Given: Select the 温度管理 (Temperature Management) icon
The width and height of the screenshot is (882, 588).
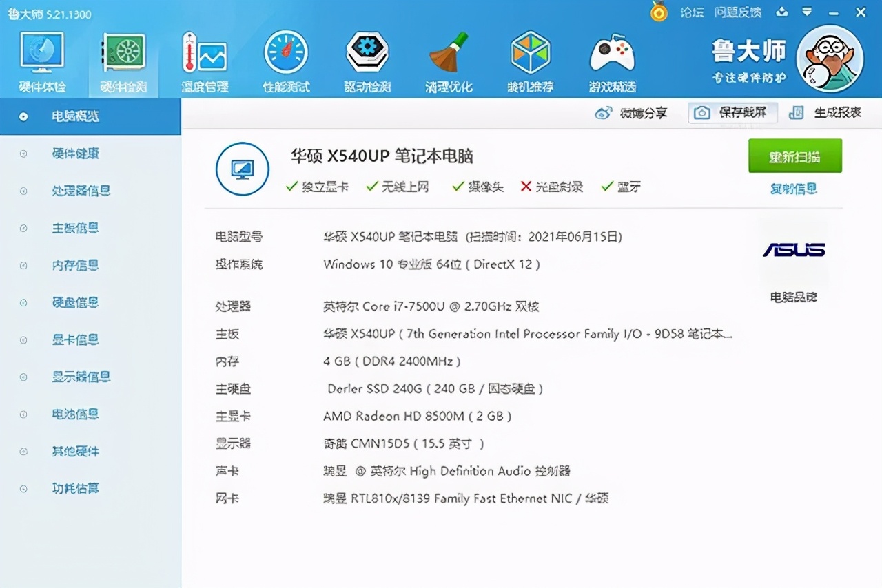Looking at the screenshot, I should pos(205,59).
